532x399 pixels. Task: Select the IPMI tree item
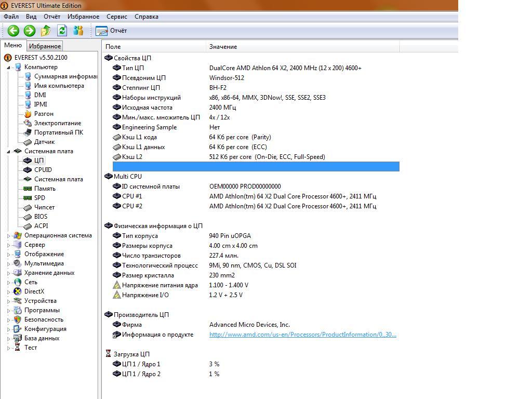41,104
